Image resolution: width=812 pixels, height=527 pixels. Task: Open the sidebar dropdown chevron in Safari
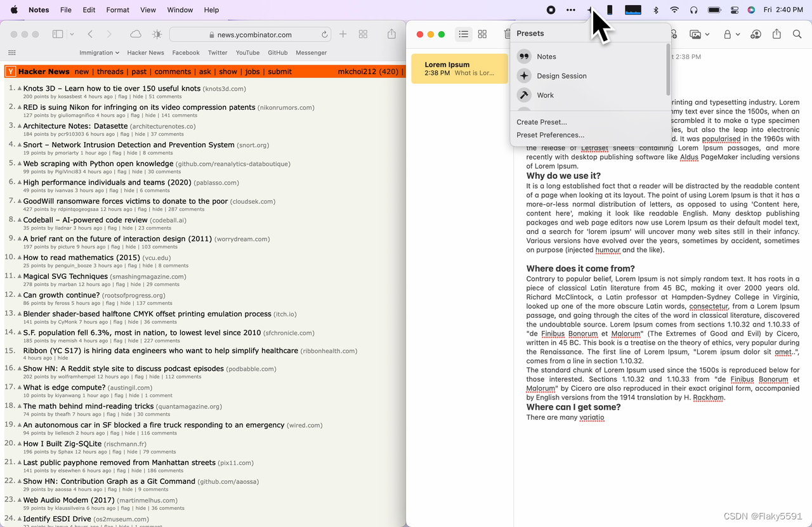(x=72, y=34)
